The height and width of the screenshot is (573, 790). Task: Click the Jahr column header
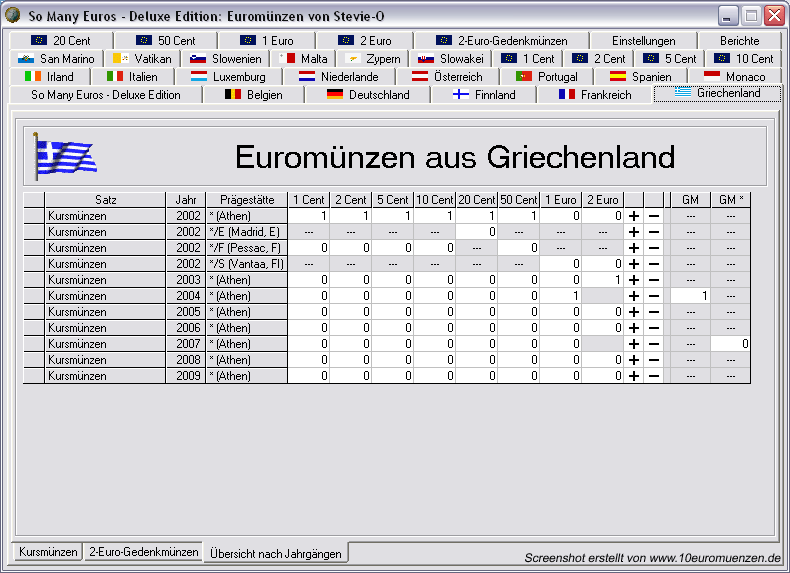coord(185,200)
